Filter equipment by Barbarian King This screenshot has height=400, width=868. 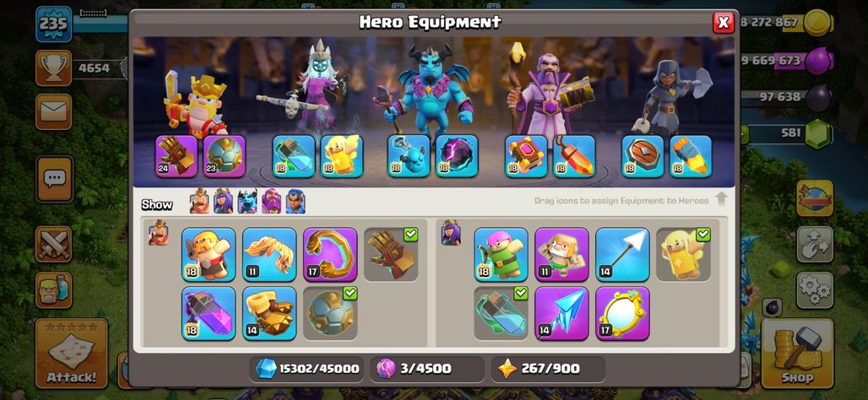(199, 202)
